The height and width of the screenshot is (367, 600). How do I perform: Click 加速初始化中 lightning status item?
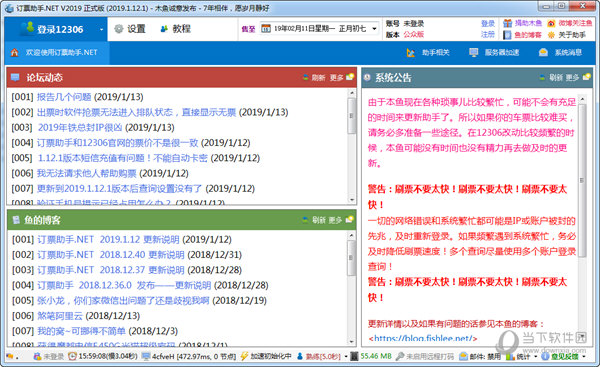click(x=266, y=356)
